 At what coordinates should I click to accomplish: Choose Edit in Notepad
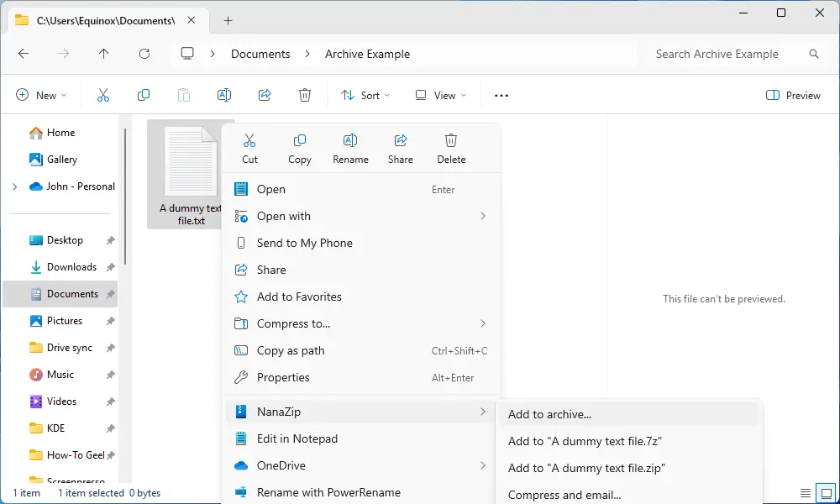(361, 438)
